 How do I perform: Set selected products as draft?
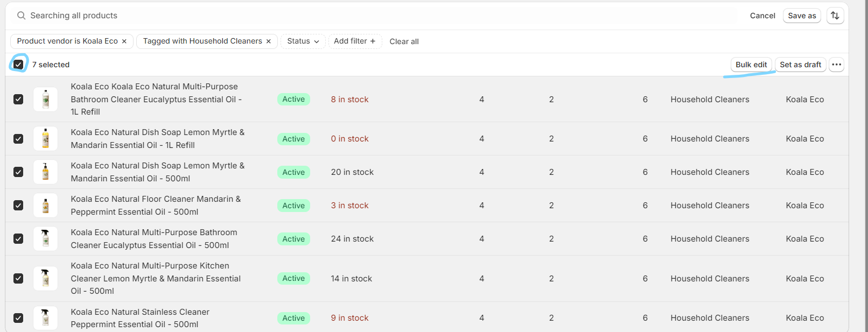point(800,65)
